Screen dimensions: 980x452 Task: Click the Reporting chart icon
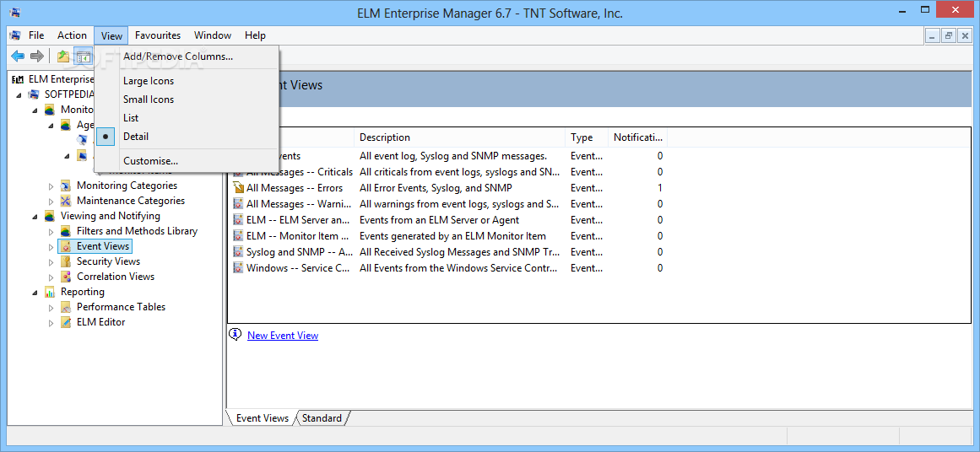click(x=50, y=292)
